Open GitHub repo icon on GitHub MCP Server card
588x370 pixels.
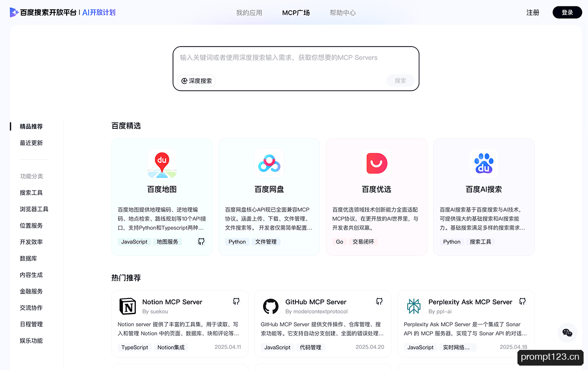point(379,301)
